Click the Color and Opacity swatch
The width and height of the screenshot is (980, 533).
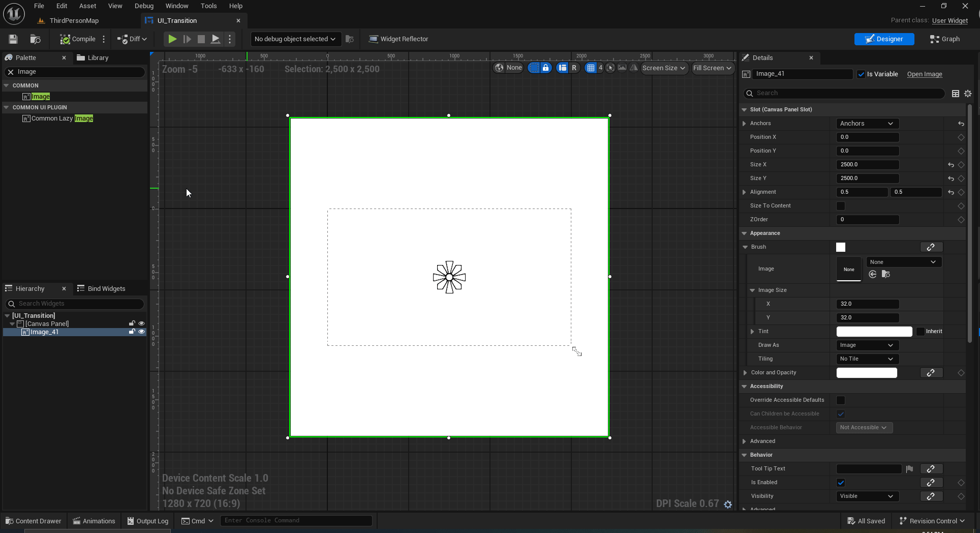pos(867,373)
